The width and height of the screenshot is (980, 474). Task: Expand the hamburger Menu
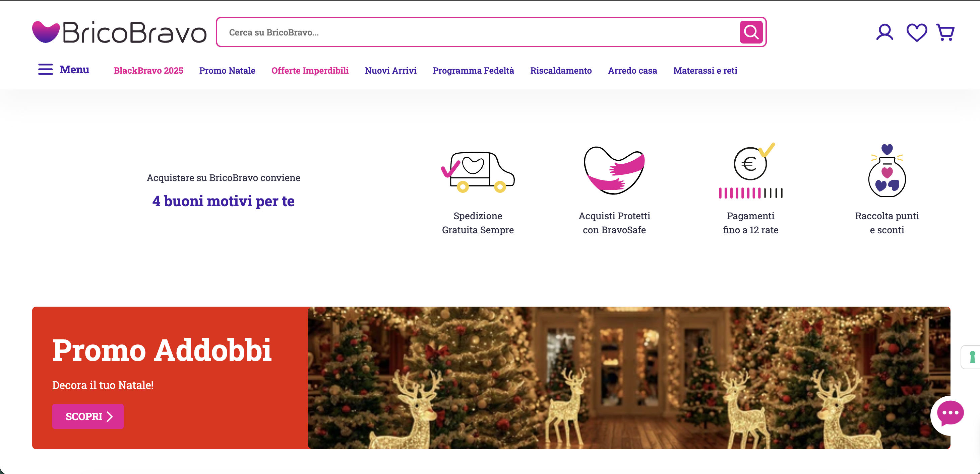(64, 70)
